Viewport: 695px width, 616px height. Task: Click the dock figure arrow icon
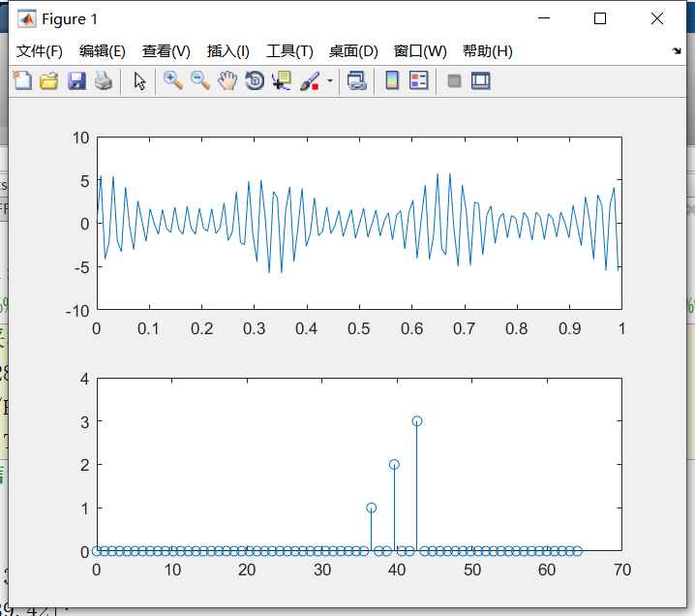(x=677, y=51)
